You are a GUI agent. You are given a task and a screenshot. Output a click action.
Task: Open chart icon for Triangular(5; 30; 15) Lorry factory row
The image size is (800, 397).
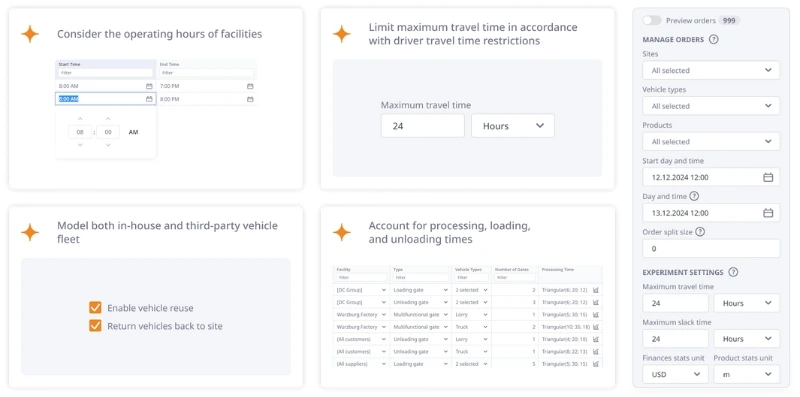(596, 314)
